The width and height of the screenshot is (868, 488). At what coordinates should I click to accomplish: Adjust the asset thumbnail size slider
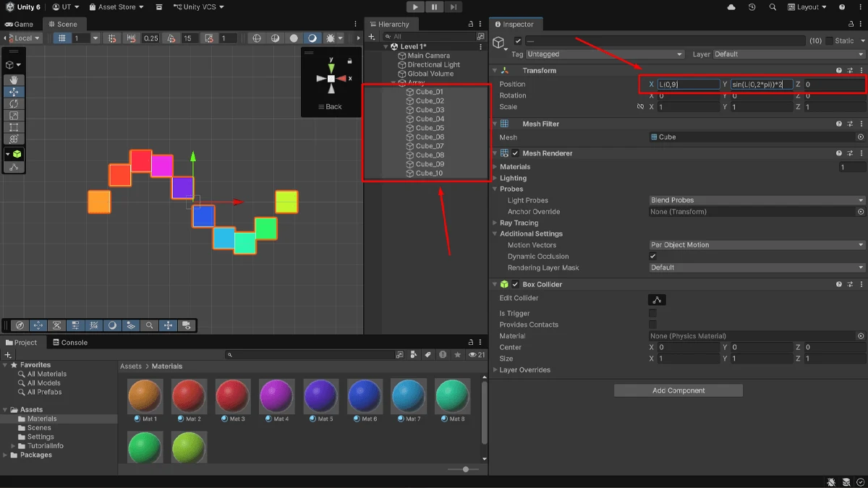466,469
